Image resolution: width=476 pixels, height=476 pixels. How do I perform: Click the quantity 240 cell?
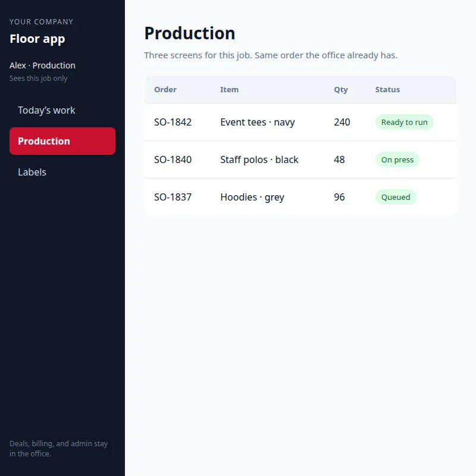(x=342, y=122)
